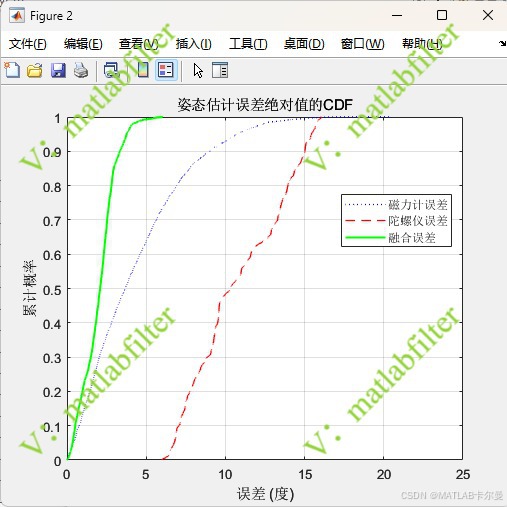Click the y-axis label 累计概率
This screenshot has height=507, width=507.
pos(29,288)
